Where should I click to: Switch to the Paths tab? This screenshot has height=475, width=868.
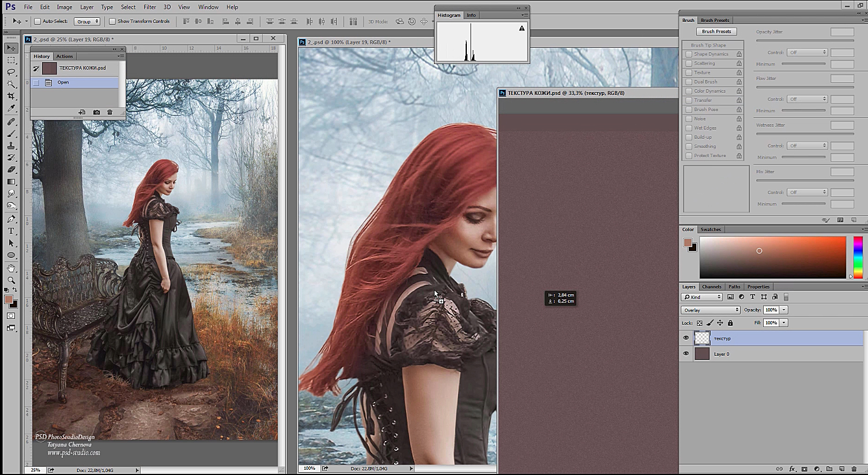click(734, 287)
